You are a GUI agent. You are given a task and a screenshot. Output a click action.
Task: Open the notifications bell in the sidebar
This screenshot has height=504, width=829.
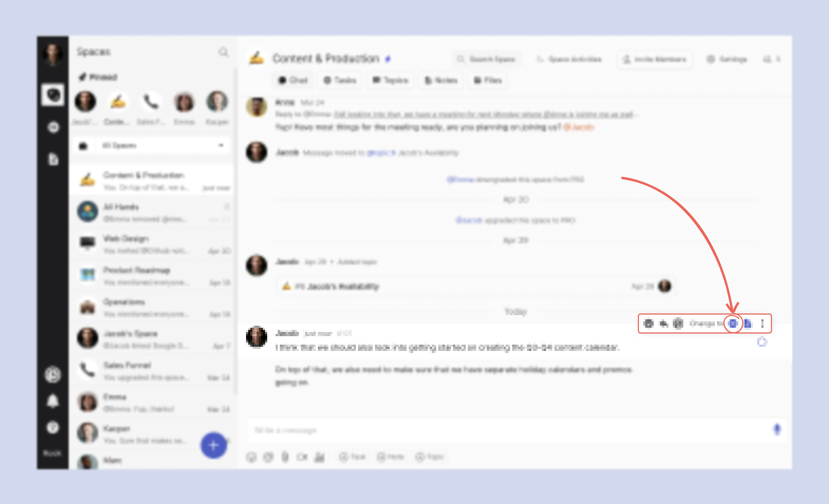[53, 402]
